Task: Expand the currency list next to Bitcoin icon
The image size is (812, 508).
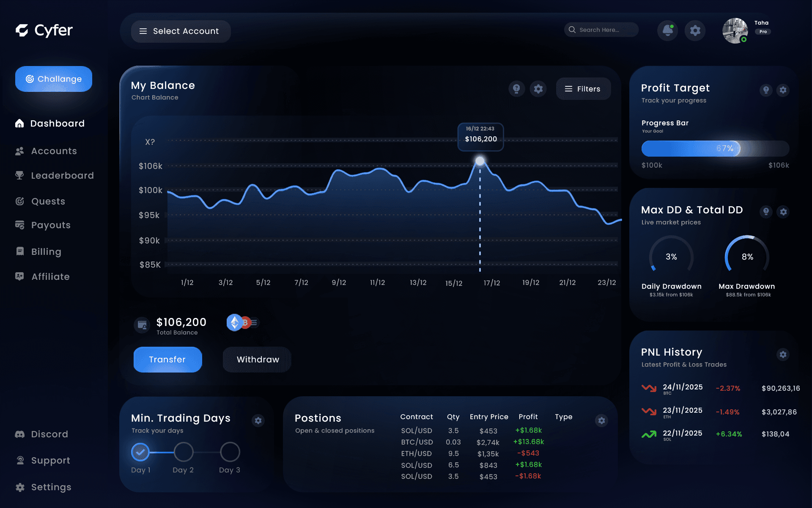Action: [x=254, y=323]
